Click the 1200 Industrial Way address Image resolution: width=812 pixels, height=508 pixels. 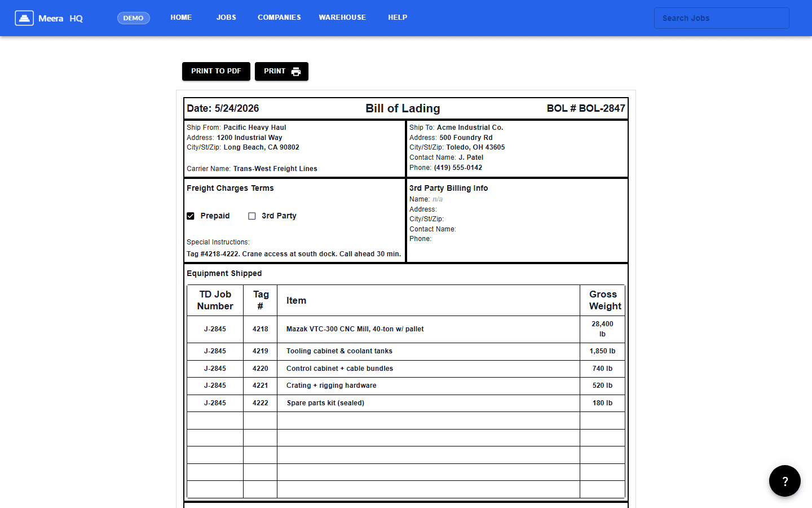[249, 138]
